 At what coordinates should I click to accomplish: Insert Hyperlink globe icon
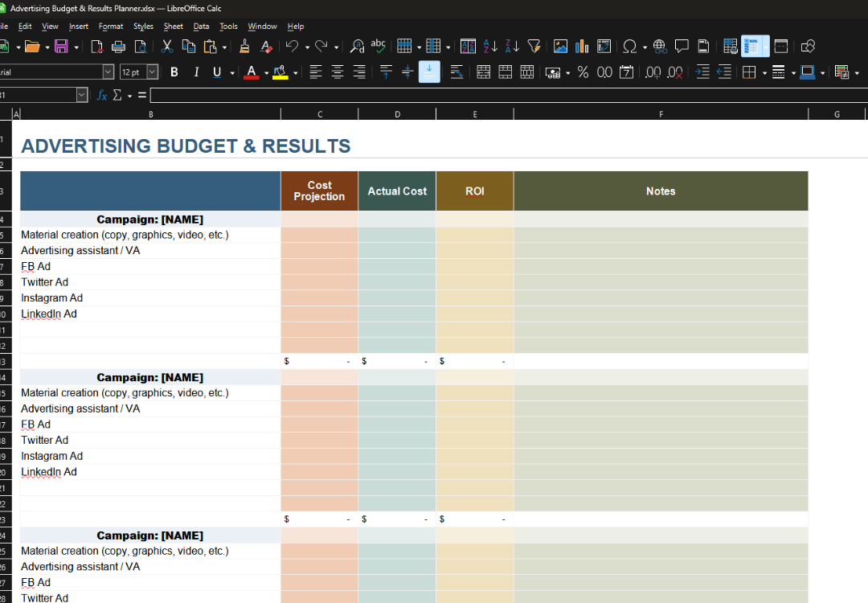coord(659,47)
